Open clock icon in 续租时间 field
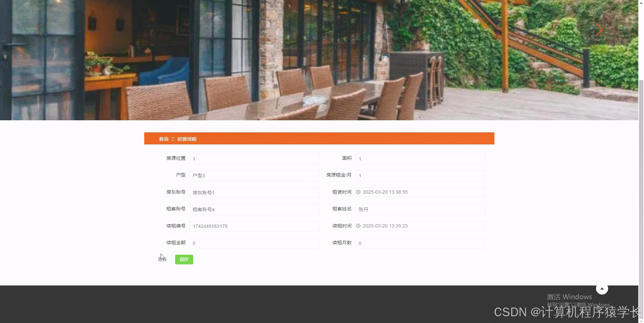Image resolution: width=644 pixels, height=323 pixels. [358, 226]
